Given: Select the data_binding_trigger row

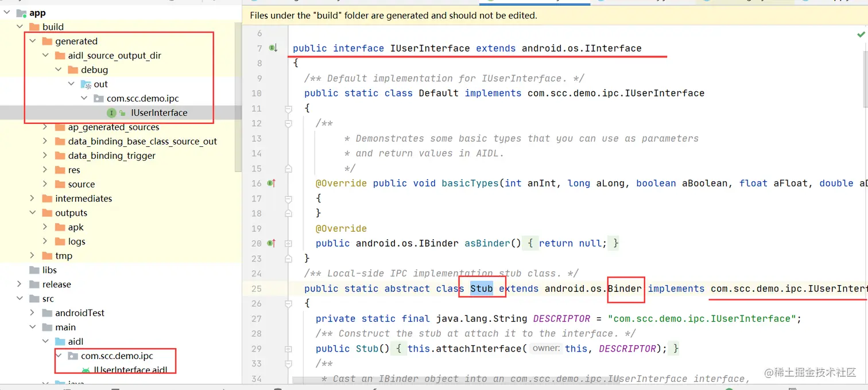Looking at the screenshot, I should (x=121, y=156).
